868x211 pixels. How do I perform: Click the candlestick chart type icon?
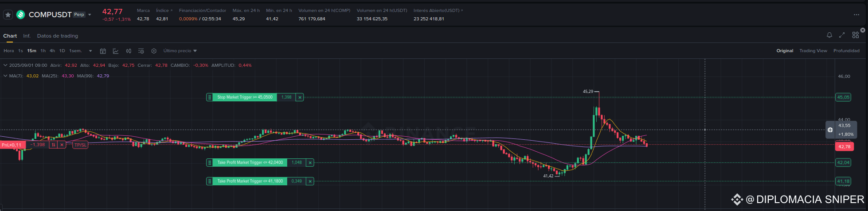[x=129, y=51]
